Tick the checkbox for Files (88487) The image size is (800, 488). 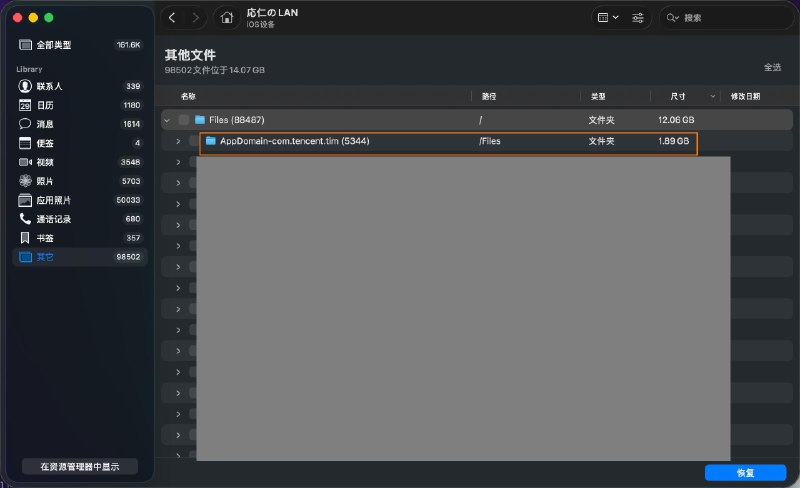point(184,120)
